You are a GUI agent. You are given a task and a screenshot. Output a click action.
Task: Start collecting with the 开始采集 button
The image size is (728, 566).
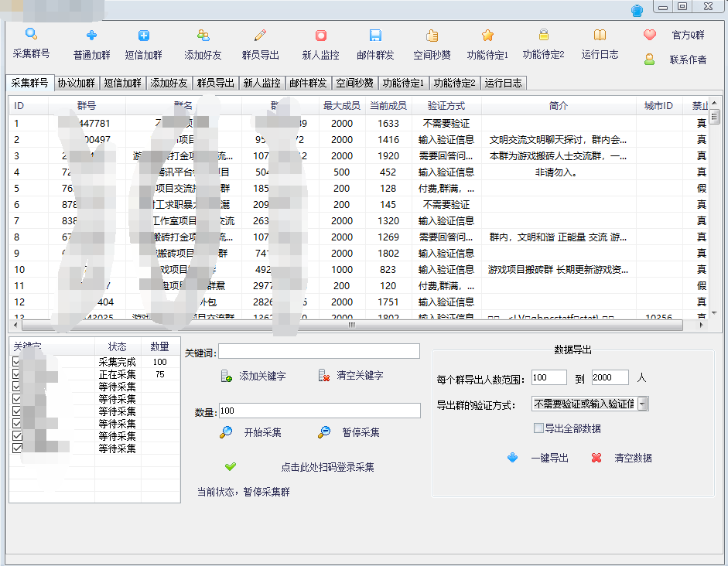pos(250,432)
